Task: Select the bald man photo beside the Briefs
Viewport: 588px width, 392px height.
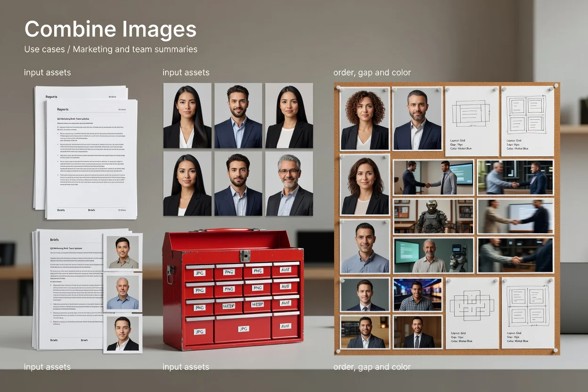Action: pyautogui.click(x=122, y=293)
